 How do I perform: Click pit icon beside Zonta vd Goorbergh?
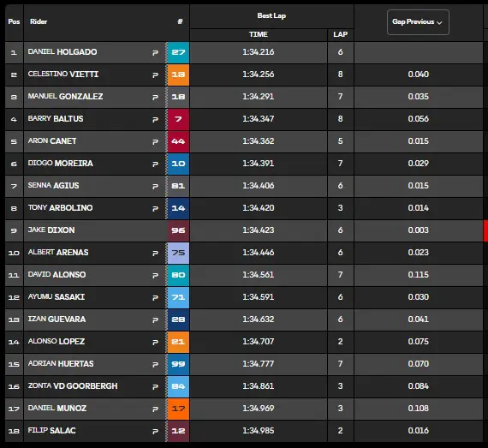(155, 386)
